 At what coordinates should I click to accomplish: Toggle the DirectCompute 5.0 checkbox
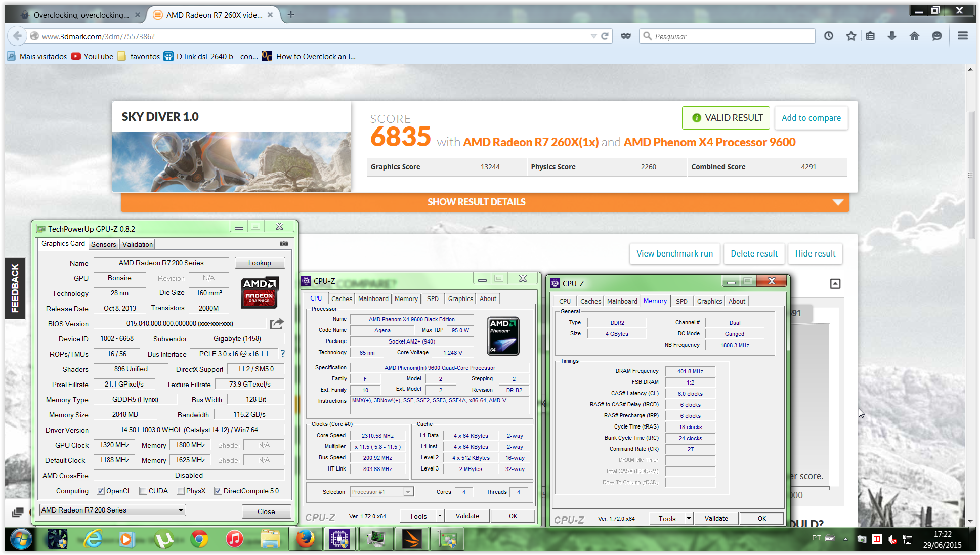tap(218, 491)
